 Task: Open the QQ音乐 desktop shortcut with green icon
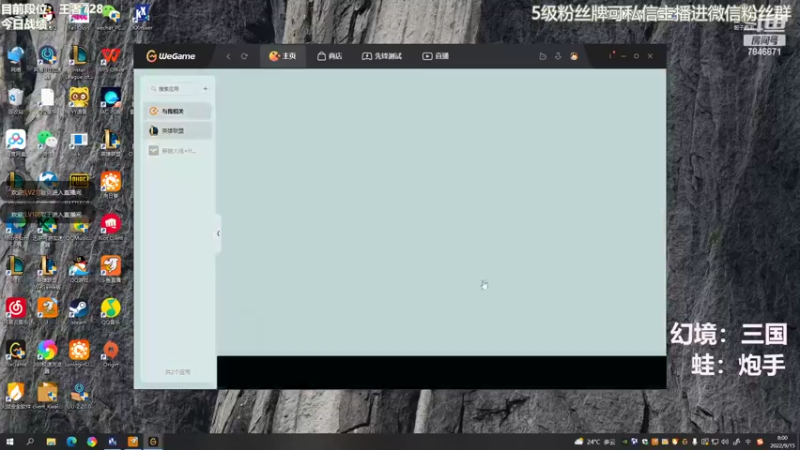tap(111, 310)
